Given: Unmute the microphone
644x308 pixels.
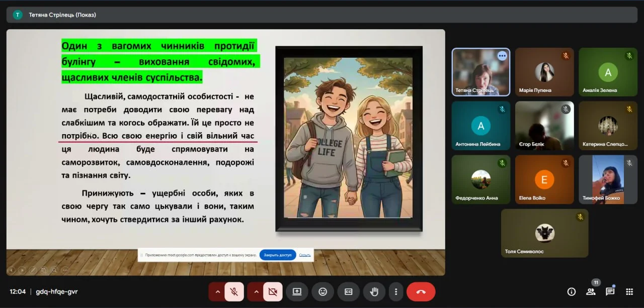Looking at the screenshot, I should click(234, 291).
